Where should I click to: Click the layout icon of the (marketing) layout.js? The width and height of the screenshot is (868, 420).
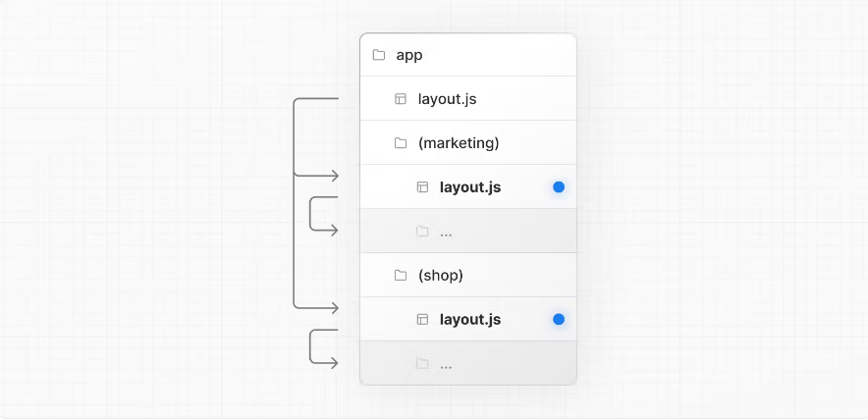pos(422,187)
